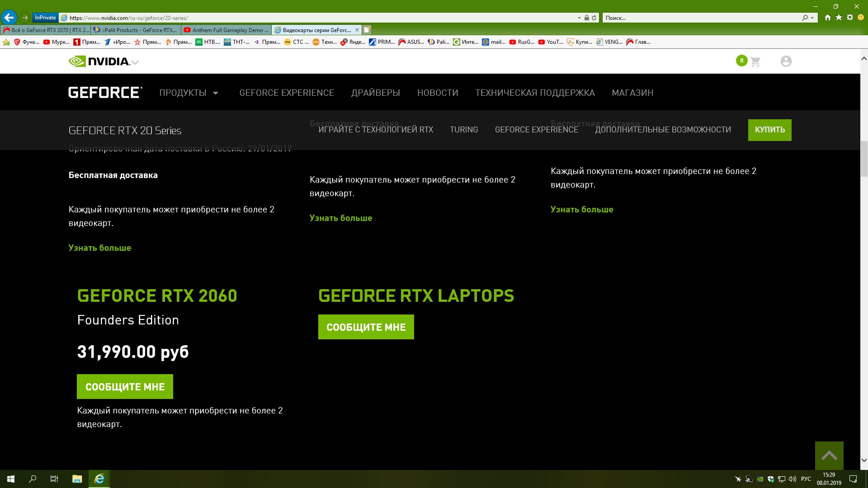Expand the ПРОДУКТЫ dropdown menu
The height and width of the screenshot is (488, 868).
coord(189,93)
